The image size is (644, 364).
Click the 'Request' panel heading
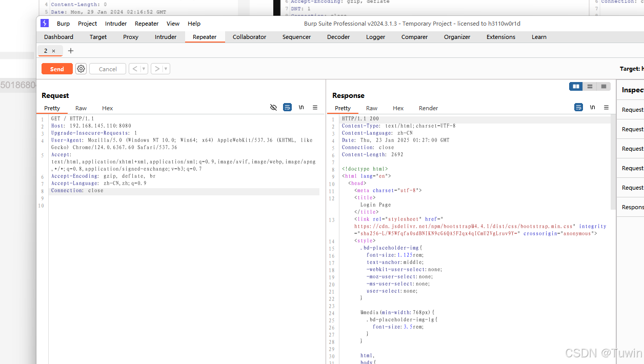click(x=55, y=95)
